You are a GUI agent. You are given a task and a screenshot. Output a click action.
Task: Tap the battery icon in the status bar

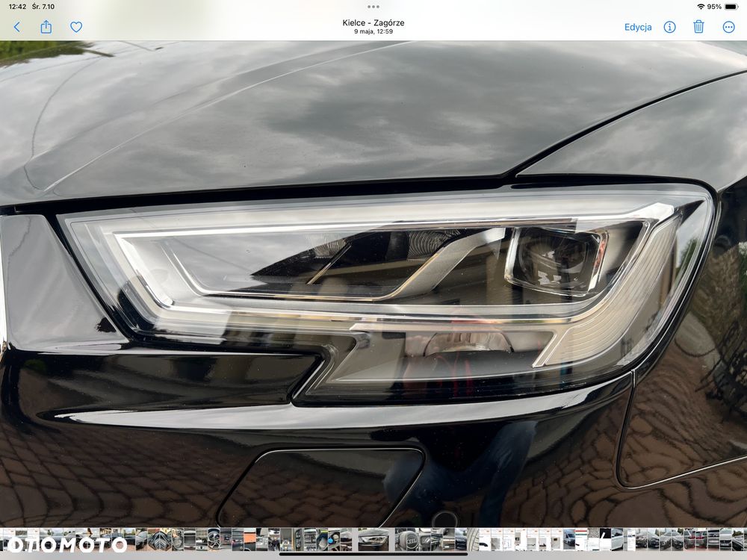(x=731, y=7)
